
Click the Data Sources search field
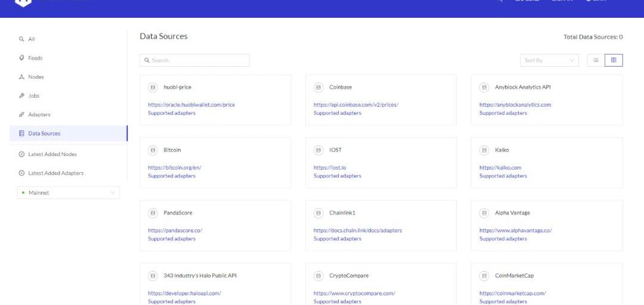pos(194,60)
